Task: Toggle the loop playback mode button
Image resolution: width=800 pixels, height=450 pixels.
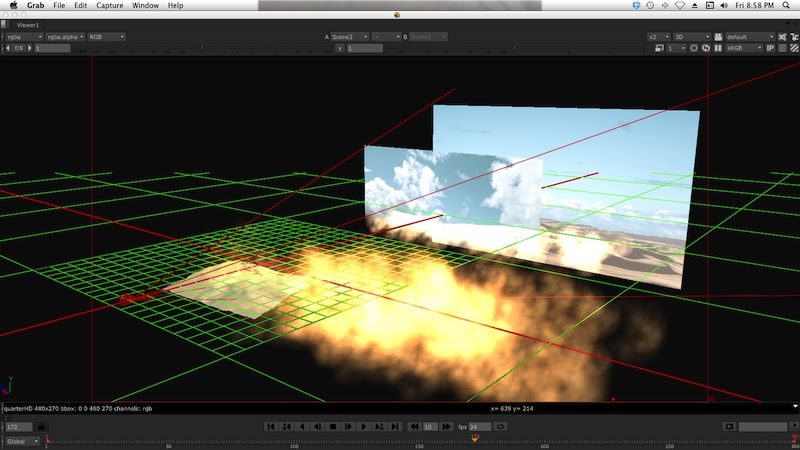Action: [501, 427]
